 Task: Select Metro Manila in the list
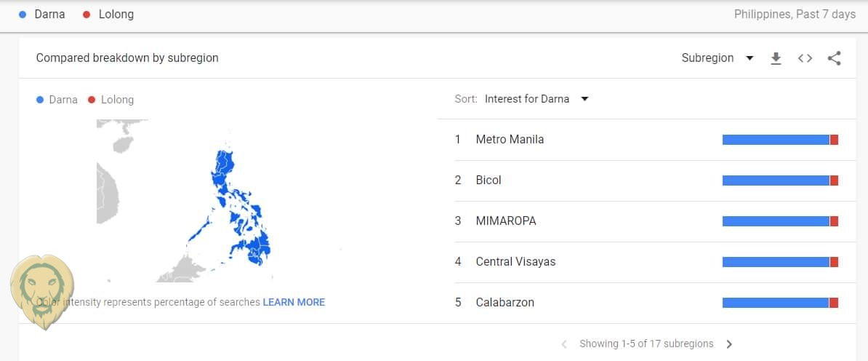(x=510, y=140)
